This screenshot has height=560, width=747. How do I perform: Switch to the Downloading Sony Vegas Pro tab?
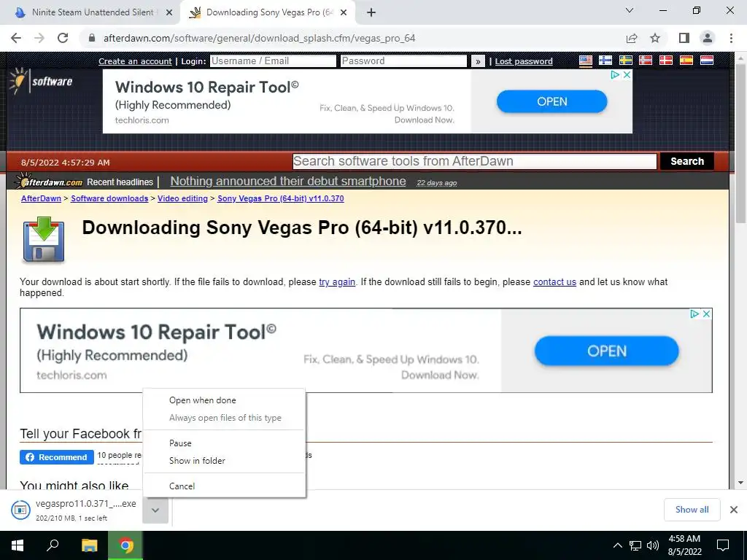[x=269, y=12]
